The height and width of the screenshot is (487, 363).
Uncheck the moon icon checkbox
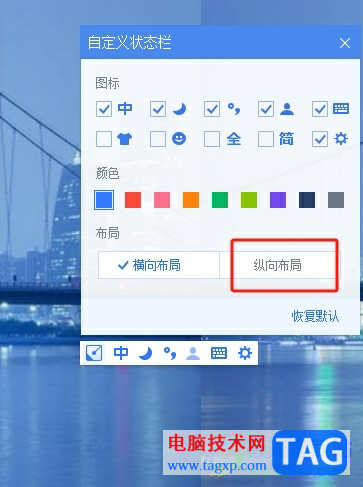coord(158,109)
